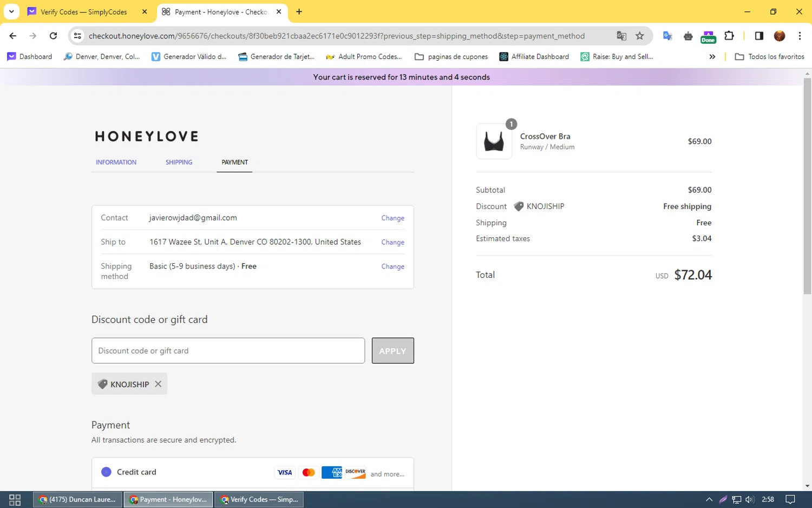Open the Denver, Denver, Col... bookmark
The width and height of the screenshot is (812, 508).
102,56
